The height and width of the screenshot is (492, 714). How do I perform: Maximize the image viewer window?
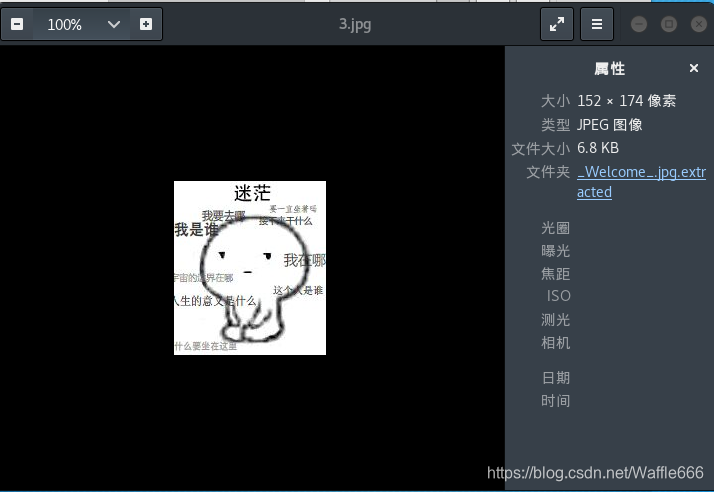point(668,24)
